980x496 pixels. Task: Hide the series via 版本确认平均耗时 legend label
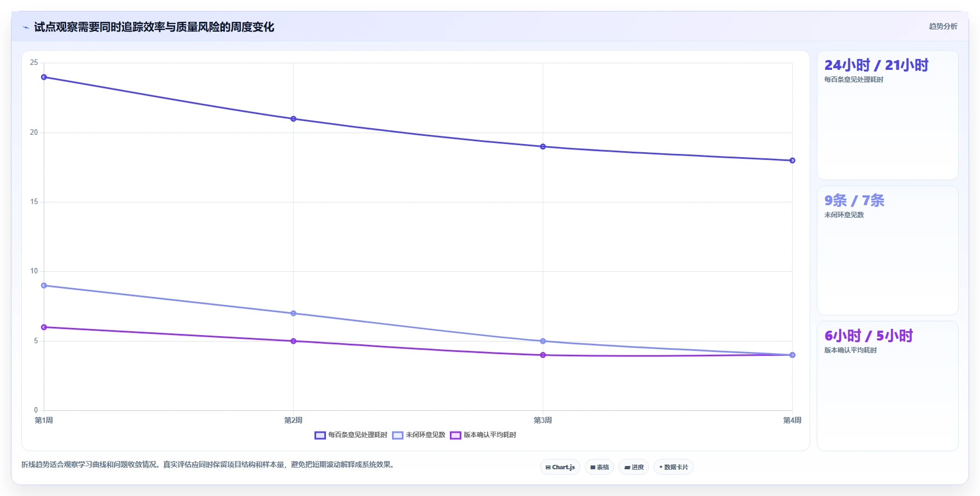pyautogui.click(x=490, y=435)
